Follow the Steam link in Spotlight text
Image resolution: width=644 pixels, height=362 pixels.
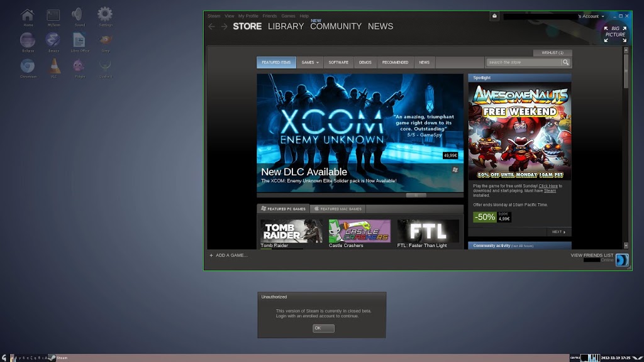tap(550, 191)
